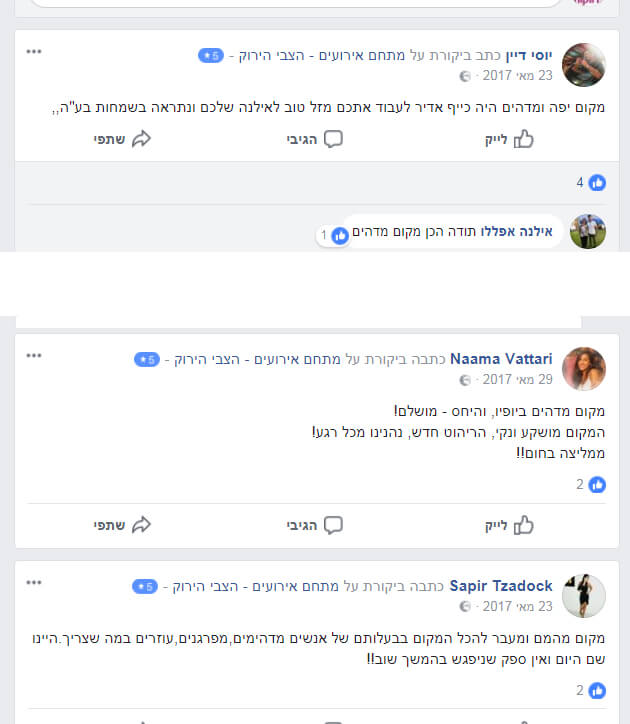View the 4 likes on Yossi's review
The image size is (630, 724).
point(591,182)
